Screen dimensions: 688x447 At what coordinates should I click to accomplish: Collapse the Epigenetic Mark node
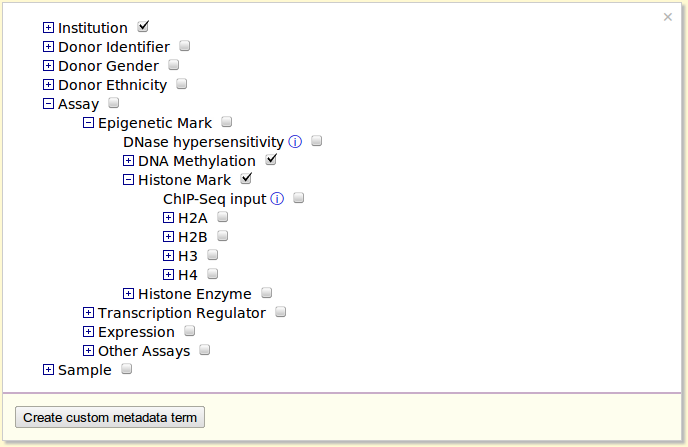(x=88, y=123)
